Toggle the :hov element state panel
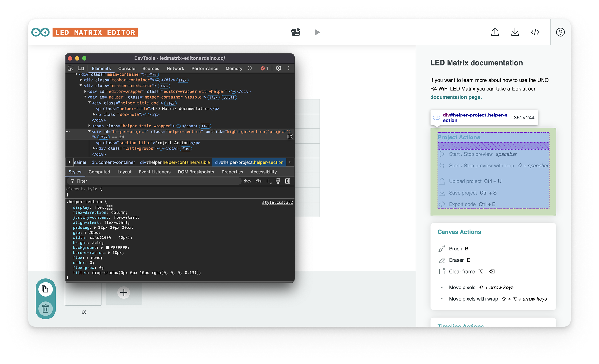 (x=248, y=181)
